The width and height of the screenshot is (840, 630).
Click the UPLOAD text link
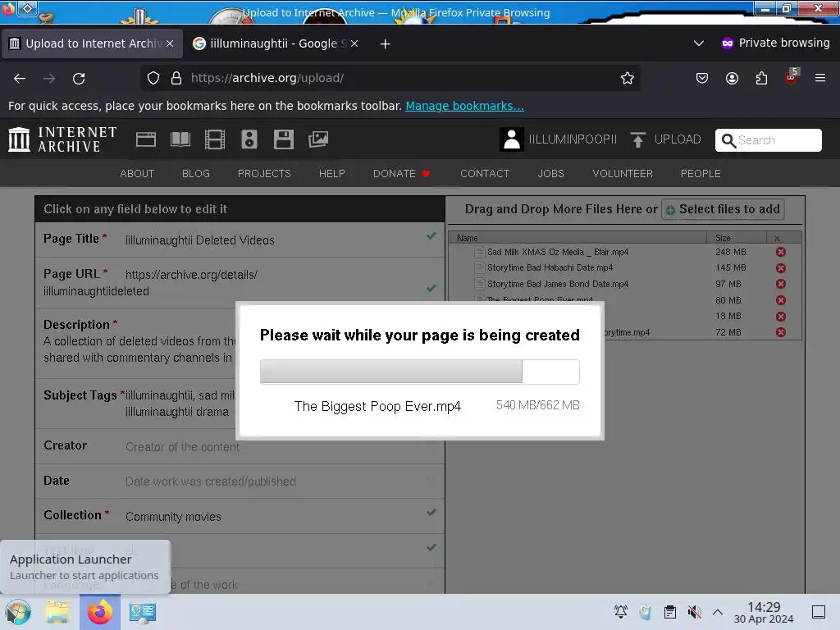(x=678, y=139)
